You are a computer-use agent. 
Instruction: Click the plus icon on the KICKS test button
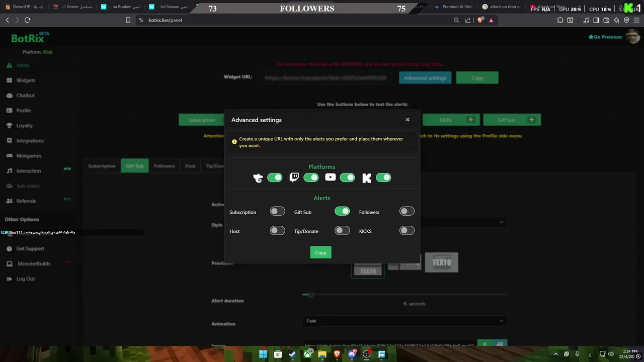[470, 120]
